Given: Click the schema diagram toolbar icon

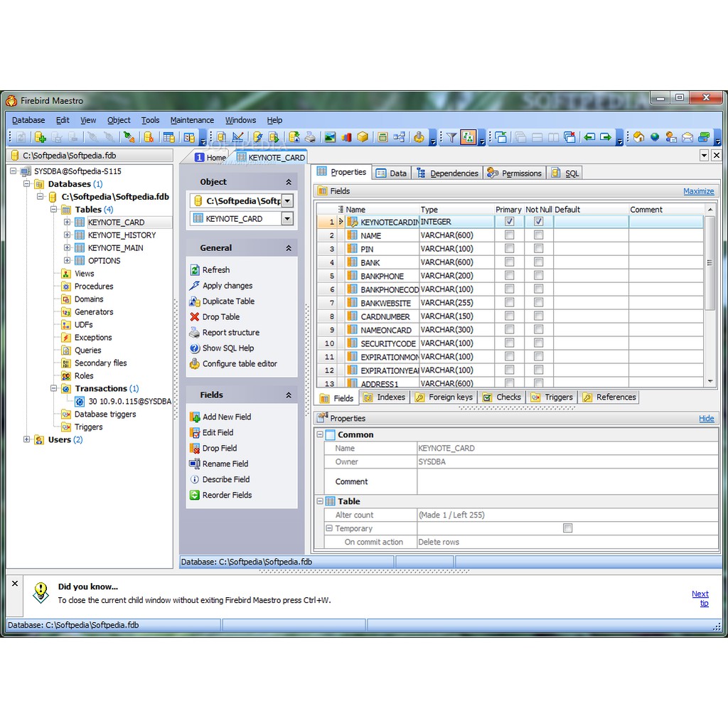Looking at the screenshot, I should coord(399,137).
